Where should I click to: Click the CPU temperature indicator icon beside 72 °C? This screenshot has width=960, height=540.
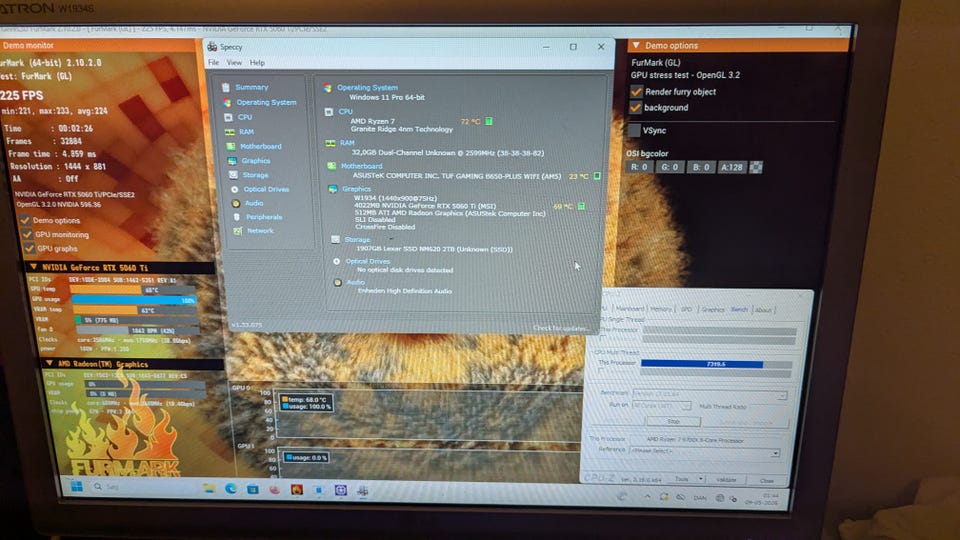[489, 121]
